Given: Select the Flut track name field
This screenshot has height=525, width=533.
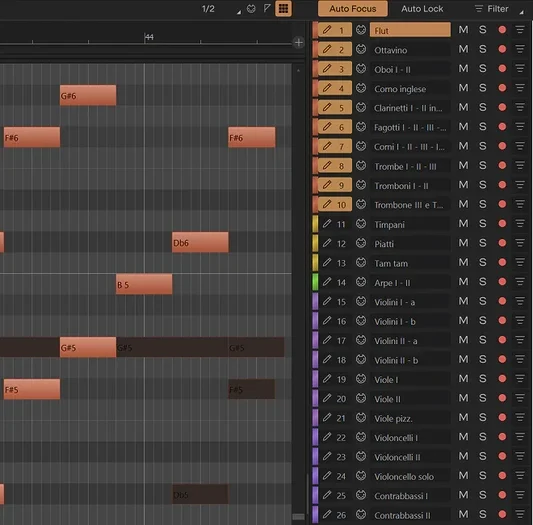Looking at the screenshot, I should 410,30.
